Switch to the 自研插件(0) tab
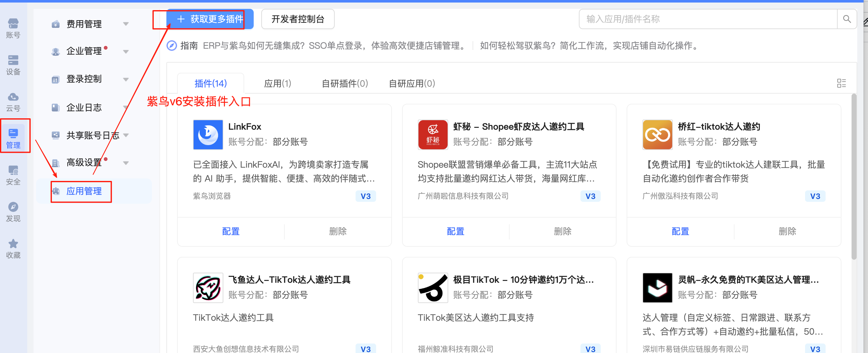This screenshot has height=353, width=868. pyautogui.click(x=345, y=83)
